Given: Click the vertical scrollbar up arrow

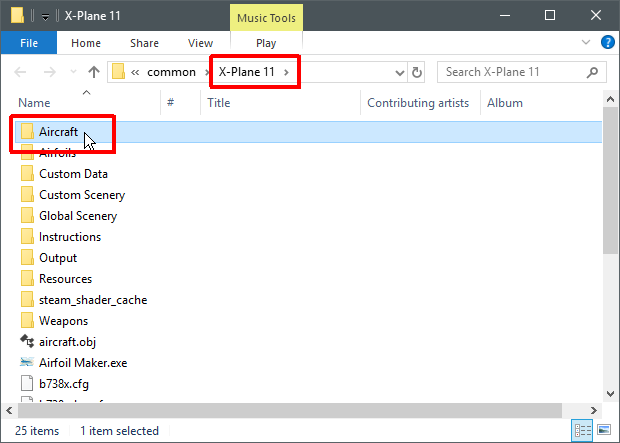Looking at the screenshot, I should 611,99.
